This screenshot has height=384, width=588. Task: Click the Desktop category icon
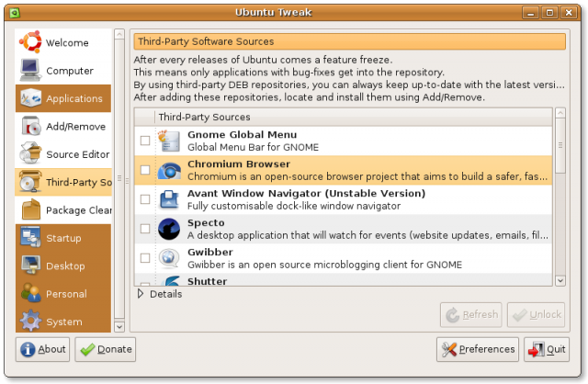coord(30,265)
